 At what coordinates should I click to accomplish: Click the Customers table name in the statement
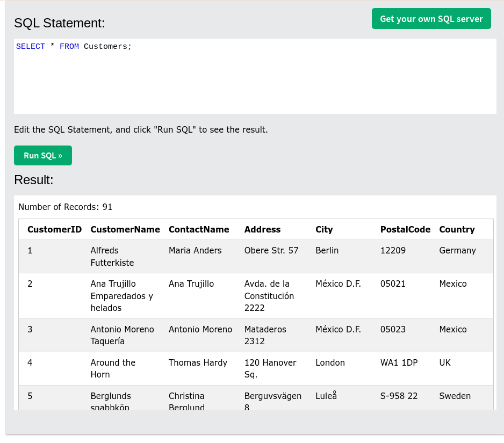[105, 47]
